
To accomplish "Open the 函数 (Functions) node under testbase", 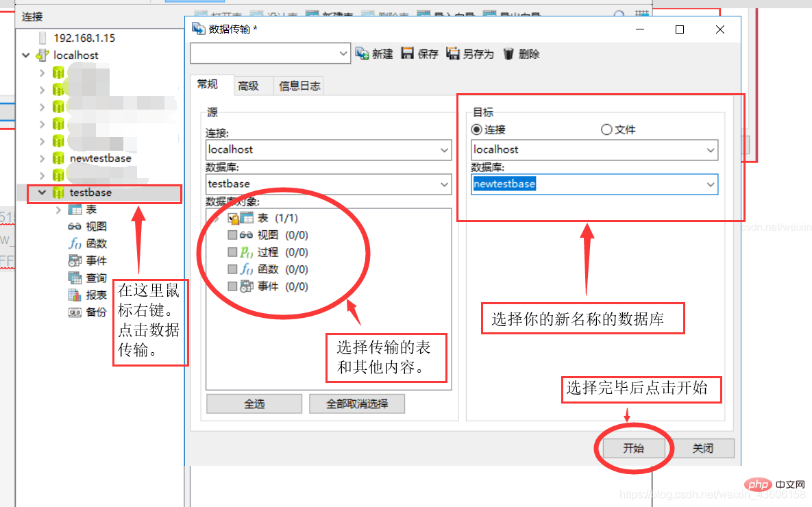I will coord(75,243).
